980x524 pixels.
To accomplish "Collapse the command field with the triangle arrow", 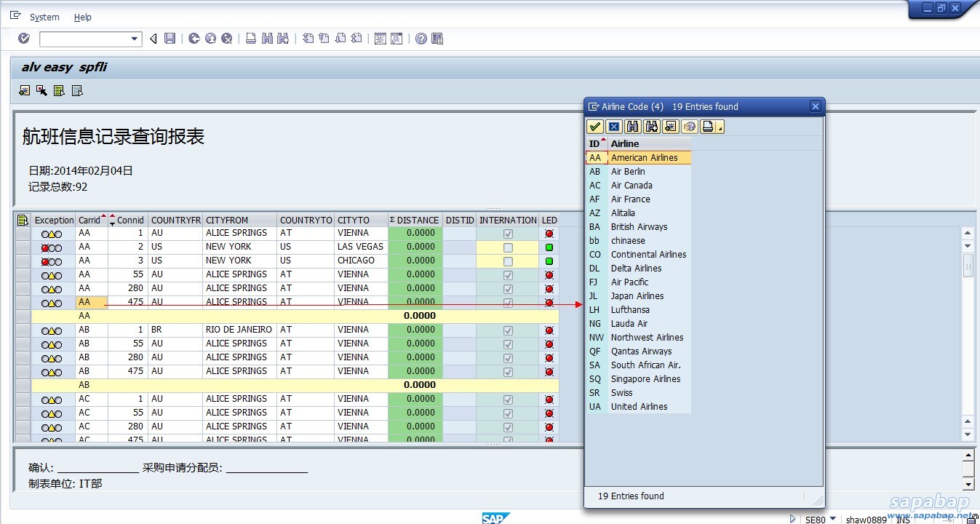I will click(153, 39).
